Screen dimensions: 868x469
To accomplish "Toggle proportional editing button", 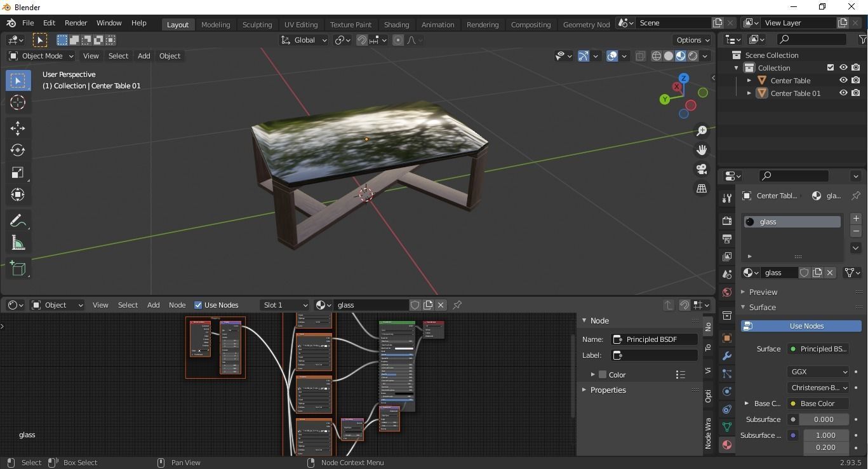I will [x=398, y=40].
